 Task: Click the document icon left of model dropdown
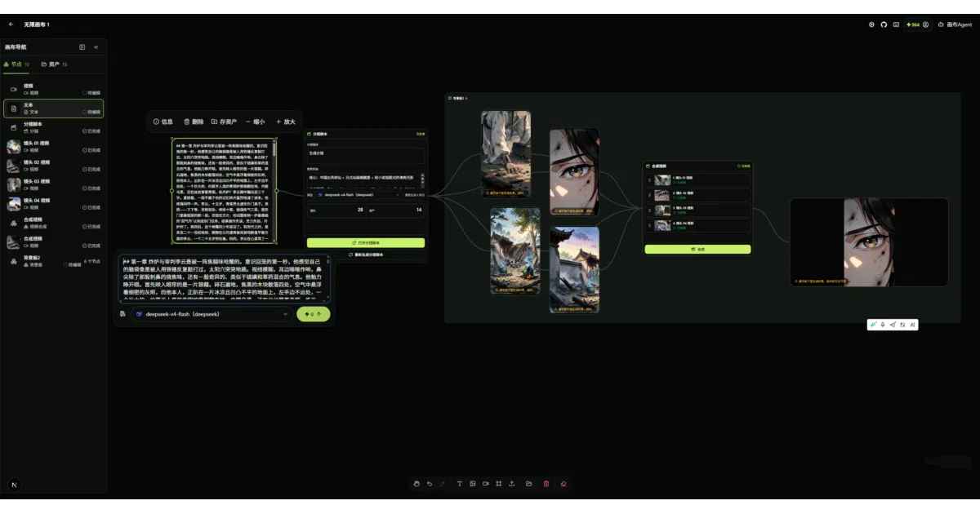point(122,313)
